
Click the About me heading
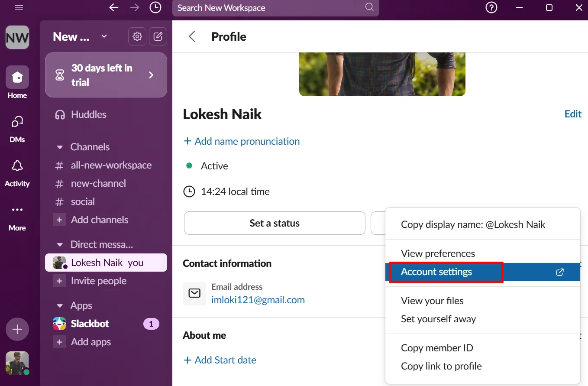[204, 335]
